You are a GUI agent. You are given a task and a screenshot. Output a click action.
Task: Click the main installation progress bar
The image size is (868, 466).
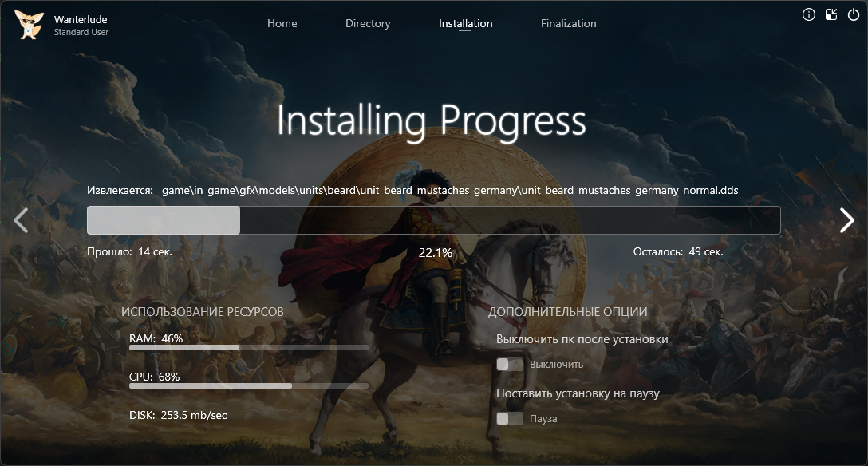click(x=433, y=220)
